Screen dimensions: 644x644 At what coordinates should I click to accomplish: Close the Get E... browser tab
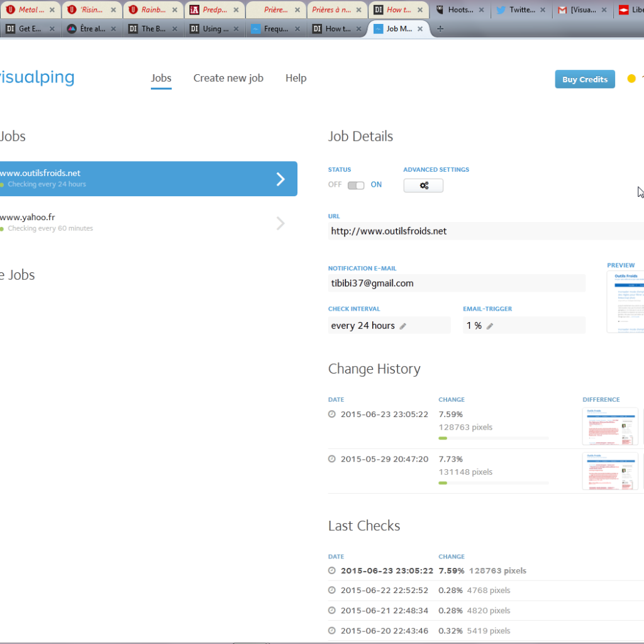click(52, 29)
